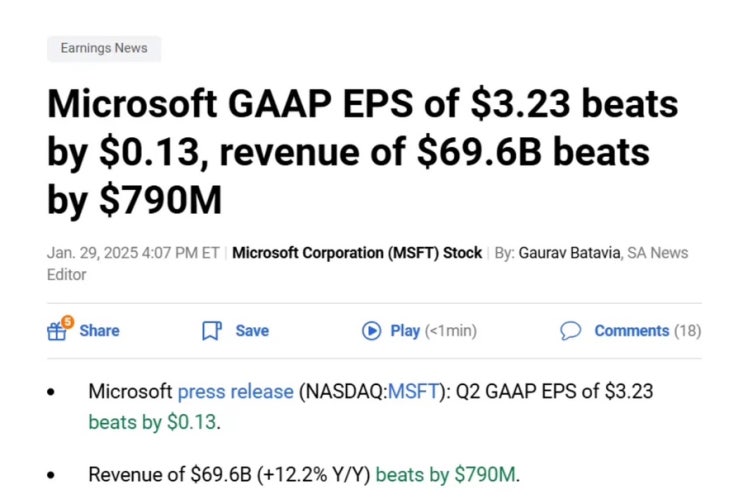The image size is (743, 504).
Task: Click the speech bubble comments icon
Action: (x=571, y=331)
